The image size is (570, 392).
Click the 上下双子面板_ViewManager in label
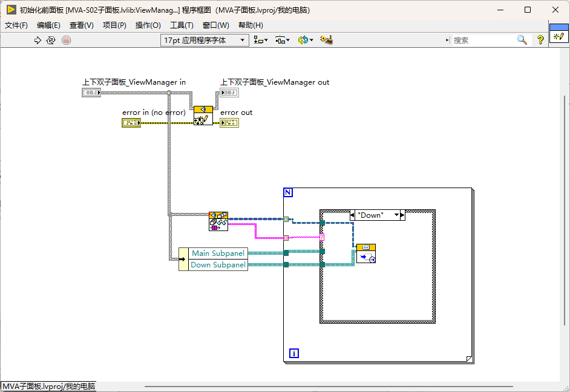[x=134, y=82]
